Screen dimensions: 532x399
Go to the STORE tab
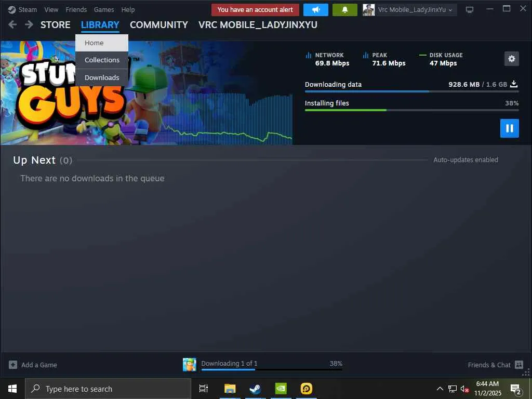pyautogui.click(x=55, y=25)
